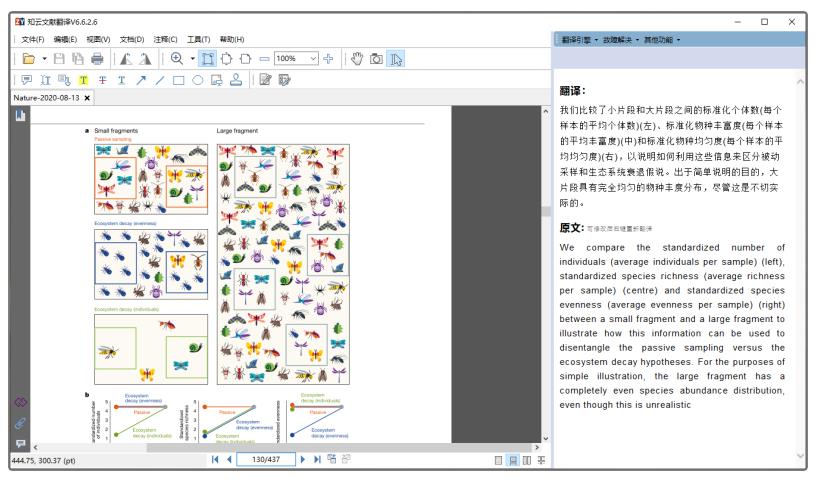Image resolution: width=820 pixels, height=486 pixels.
Task: Open the 100% zoom level dropdown
Action: 314,59
